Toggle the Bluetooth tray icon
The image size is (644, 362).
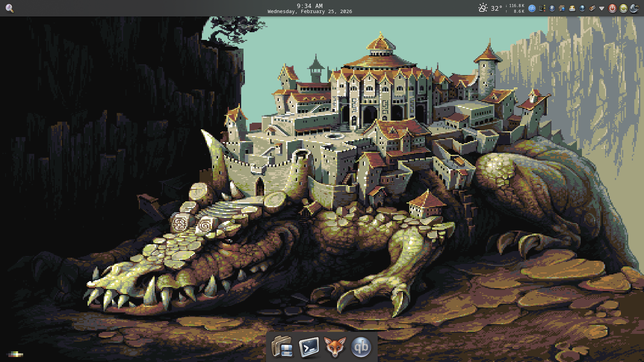(x=552, y=8)
